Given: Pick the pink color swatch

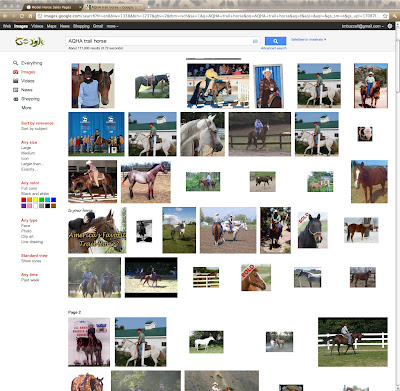Looking at the screenshot, I should pos(30,206).
